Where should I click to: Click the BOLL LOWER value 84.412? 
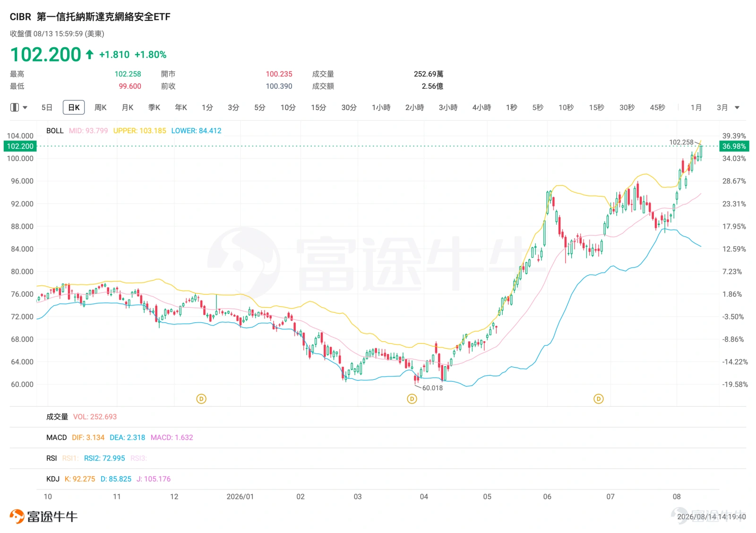pyautogui.click(x=196, y=131)
